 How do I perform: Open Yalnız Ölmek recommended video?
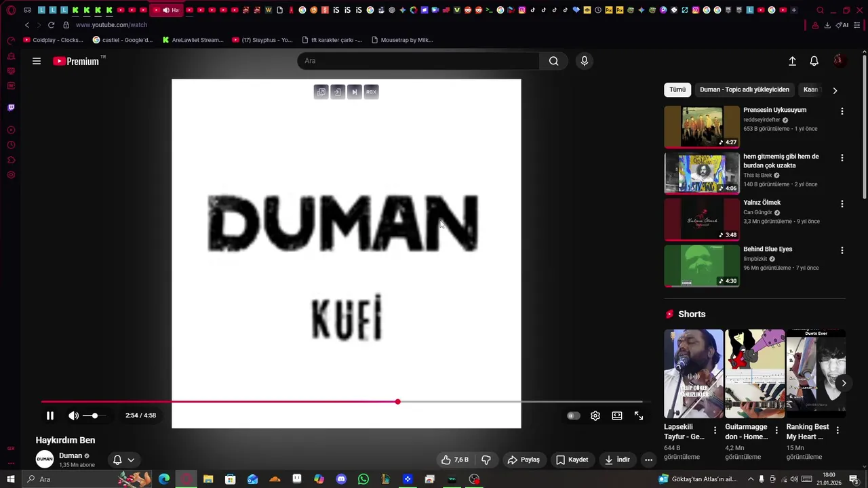(x=702, y=220)
